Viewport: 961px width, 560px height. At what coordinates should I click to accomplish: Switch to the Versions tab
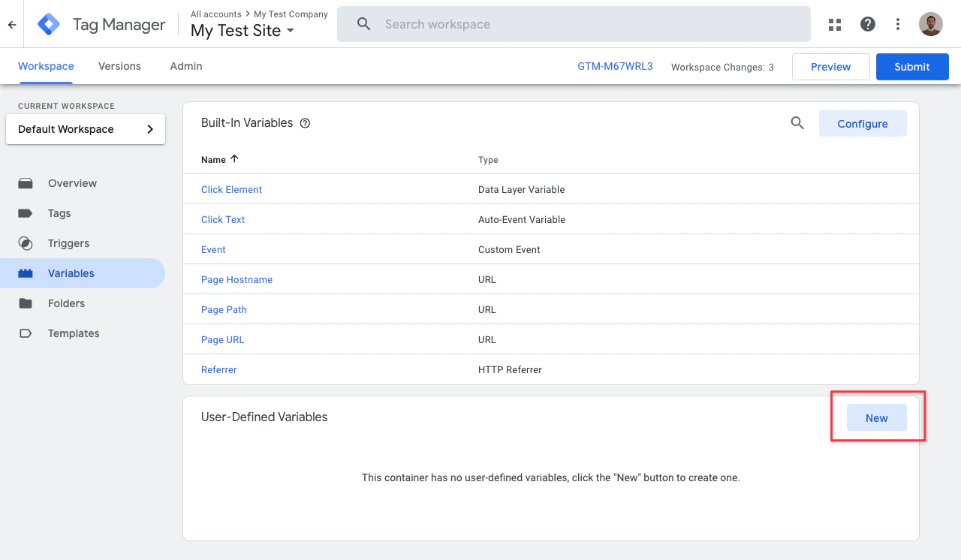pos(119,66)
